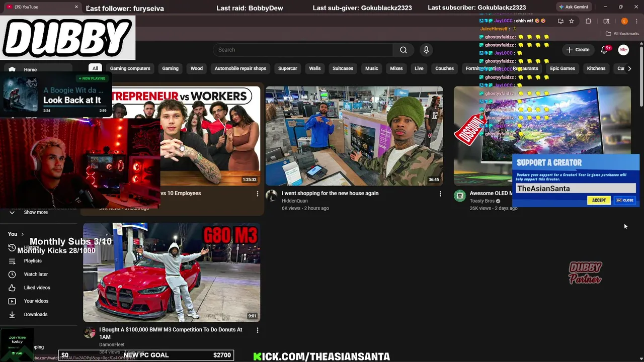Open options menu for new house video

[440, 194]
